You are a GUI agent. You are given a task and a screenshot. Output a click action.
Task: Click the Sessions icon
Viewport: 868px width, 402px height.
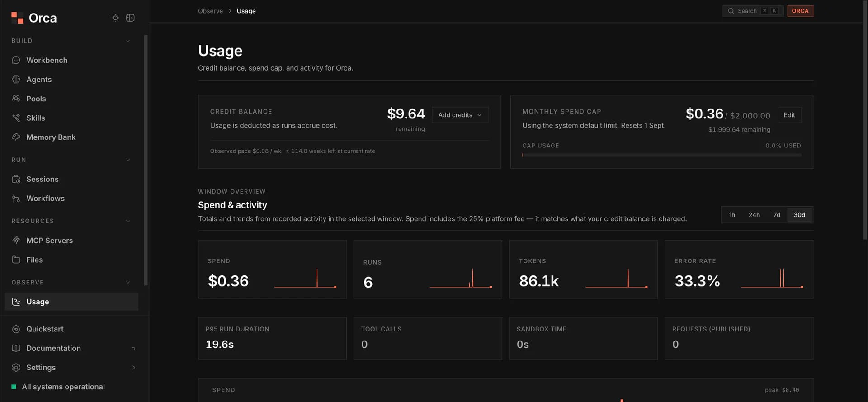coord(16,179)
